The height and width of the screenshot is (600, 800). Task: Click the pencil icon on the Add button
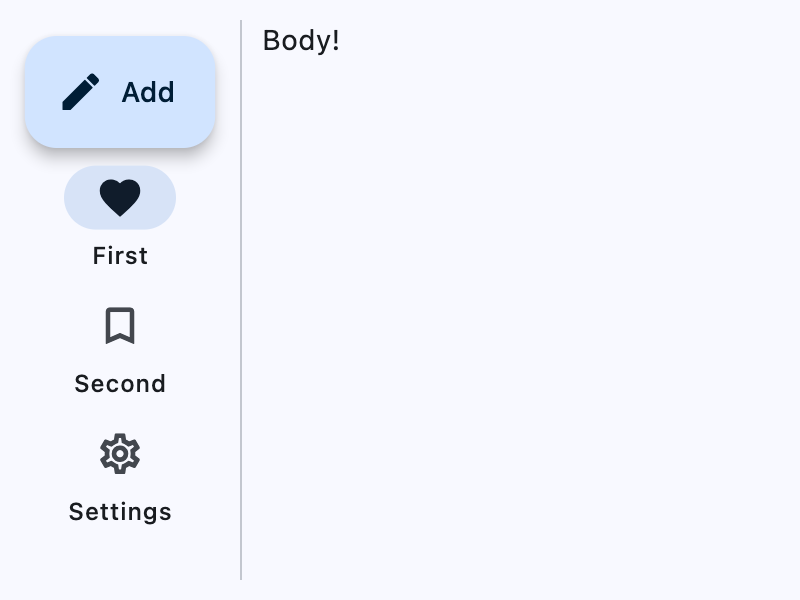(81, 92)
